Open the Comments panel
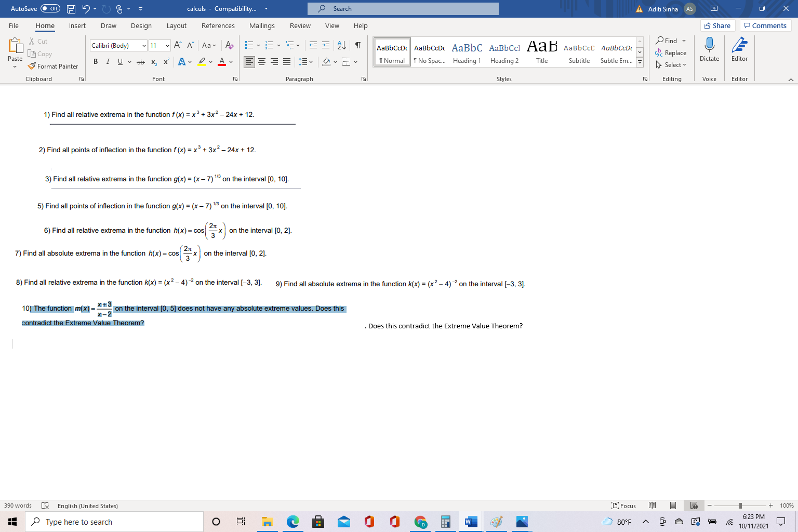This screenshot has height=532, width=798. (x=765, y=25)
